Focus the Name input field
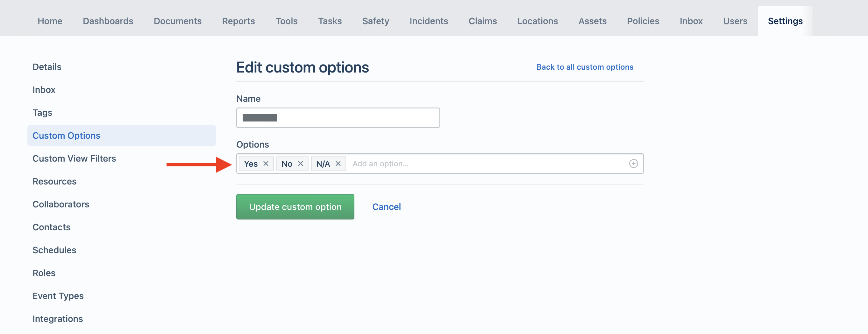This screenshot has width=868, height=334. click(x=338, y=117)
